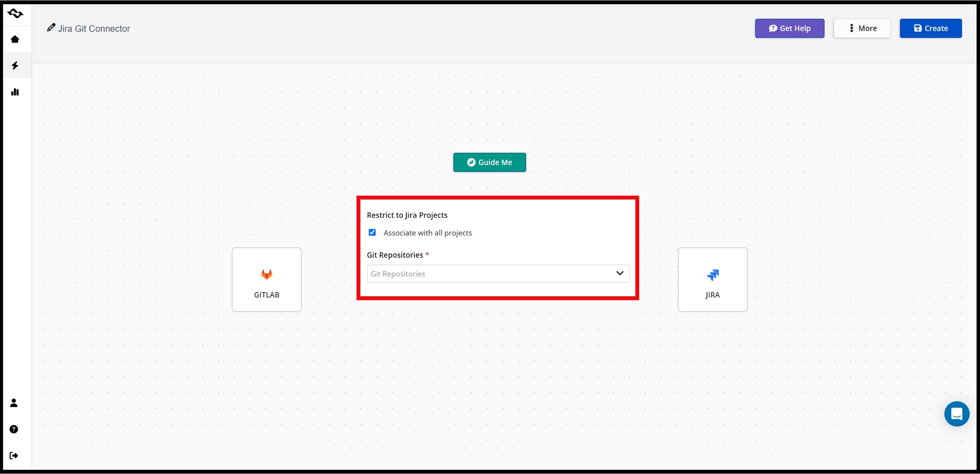The height and width of the screenshot is (474, 980).
Task: Expand the Git Repositories dropdown arrow
Action: [620, 273]
